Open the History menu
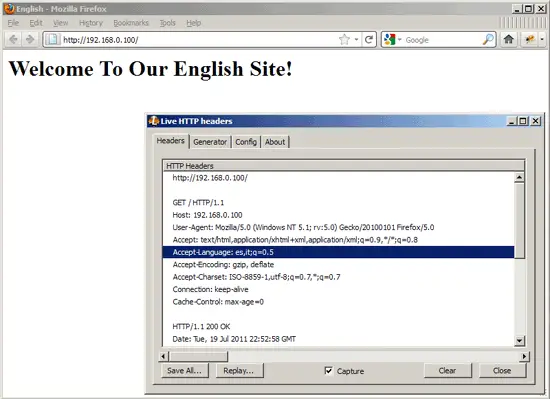The width and height of the screenshot is (550, 399). coord(91,23)
